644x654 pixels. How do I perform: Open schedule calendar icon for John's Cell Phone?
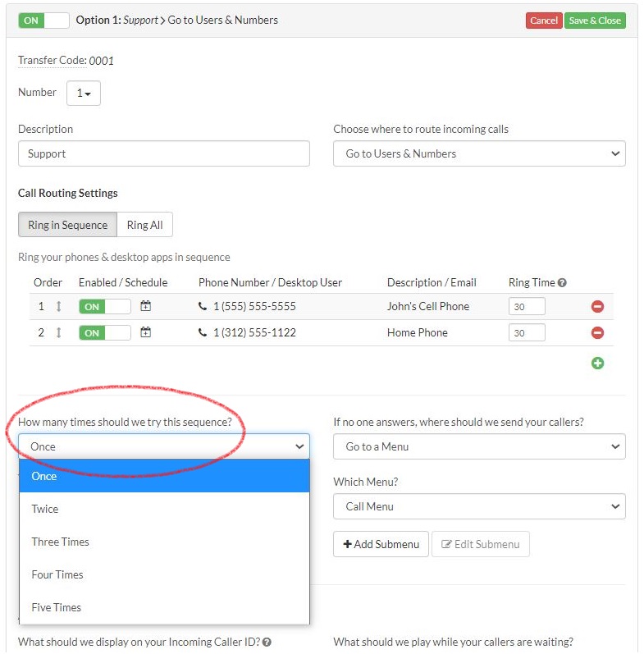[146, 306]
